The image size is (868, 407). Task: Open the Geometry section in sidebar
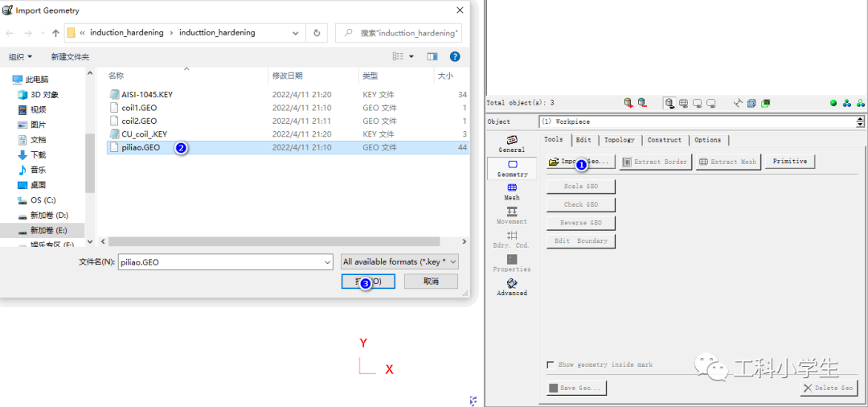(x=512, y=168)
